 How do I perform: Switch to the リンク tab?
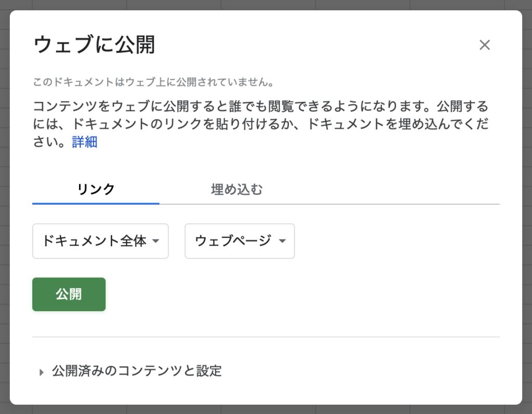[x=96, y=190]
